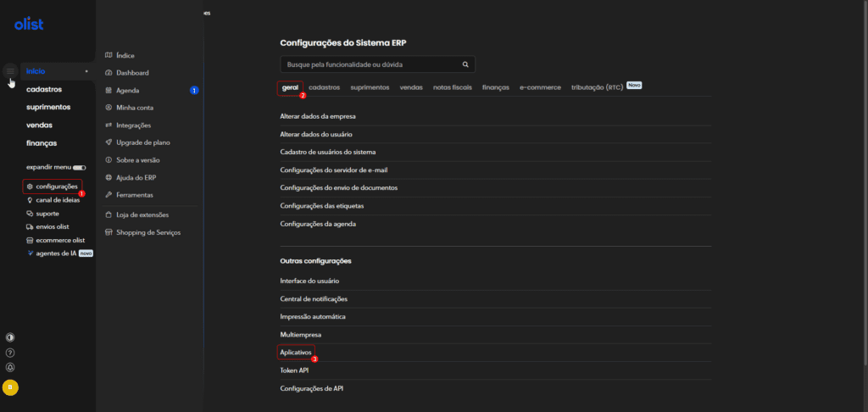Image resolution: width=868 pixels, height=412 pixels.
Task: Open Dashboard from the submenu
Action: click(x=132, y=73)
